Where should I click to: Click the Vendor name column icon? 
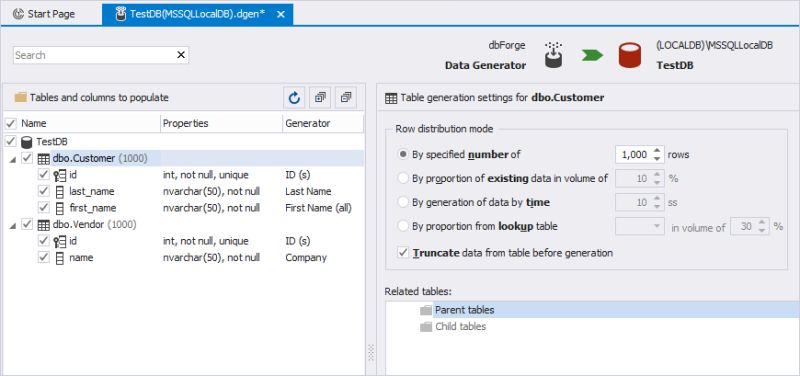click(60, 258)
